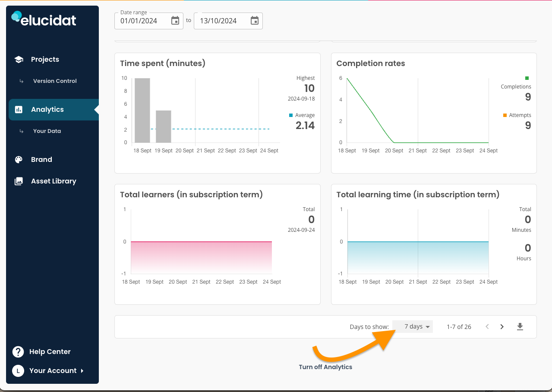552x392 pixels.
Task: Open Version Control in the sidebar
Action: [55, 81]
